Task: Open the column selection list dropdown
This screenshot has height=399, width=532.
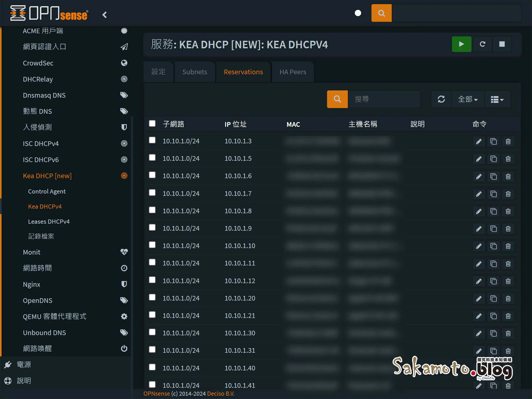Action: [497, 99]
